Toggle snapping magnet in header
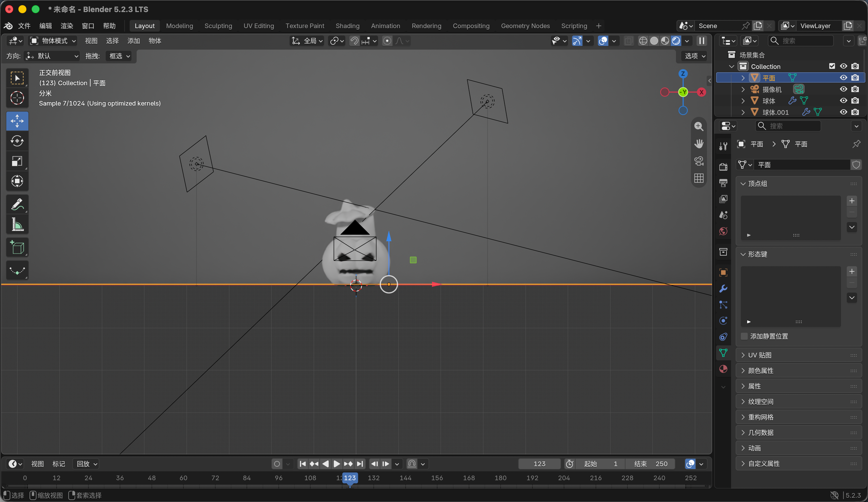Screen dimensions: 868x502 tap(354, 41)
